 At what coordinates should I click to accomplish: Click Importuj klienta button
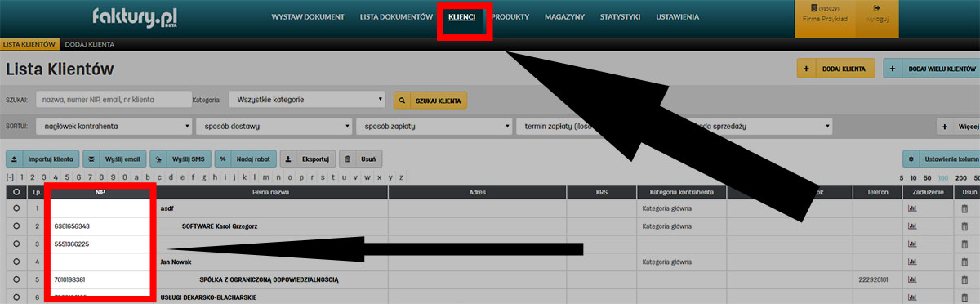(x=42, y=159)
